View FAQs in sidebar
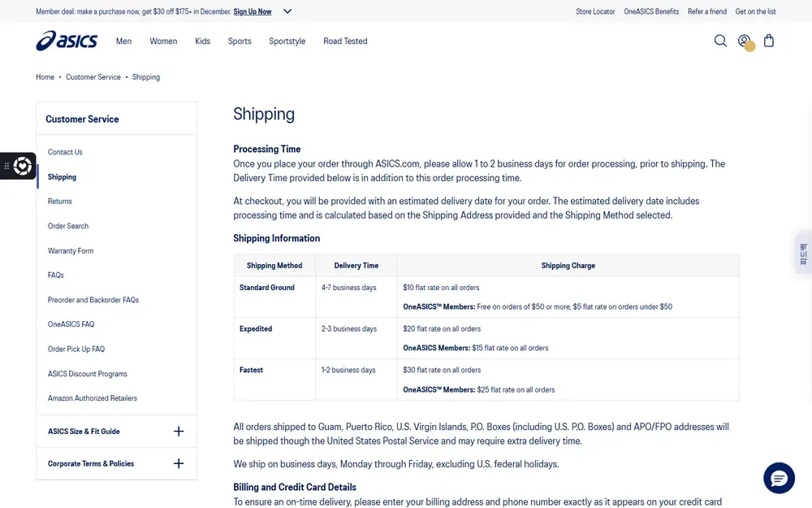Screen dimensions: 812x508 click(56, 276)
